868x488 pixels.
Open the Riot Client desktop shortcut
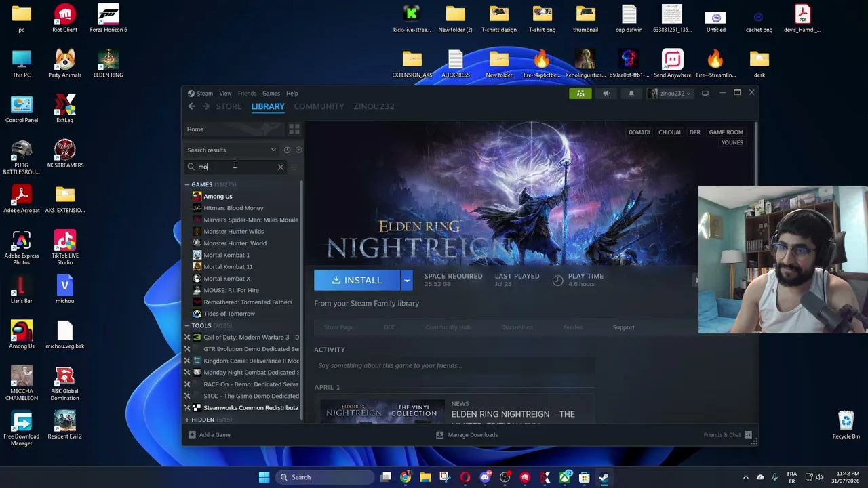(64, 18)
